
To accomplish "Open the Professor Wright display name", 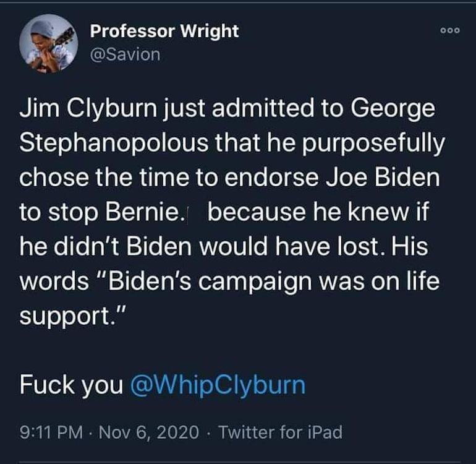I will coord(164,31).
